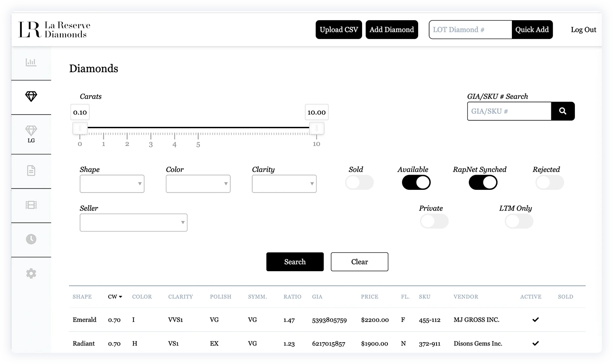Expand the Shape dropdown
613x364 pixels.
click(x=112, y=184)
